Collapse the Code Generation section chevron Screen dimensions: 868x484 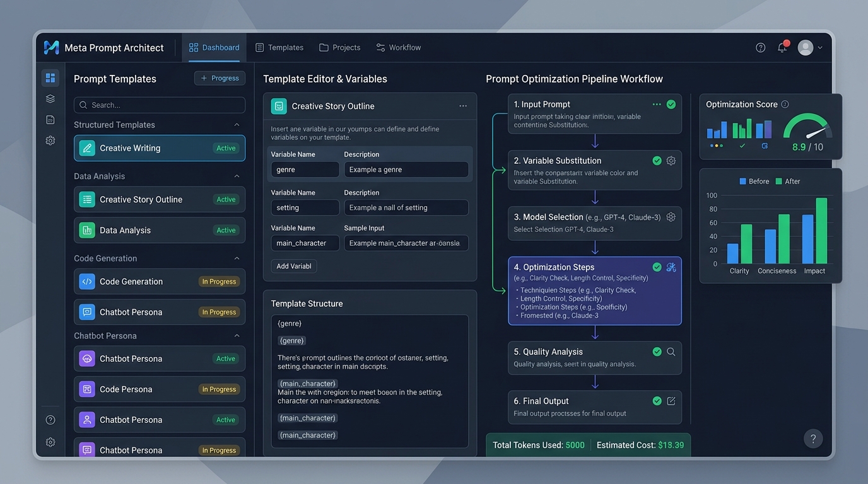point(237,258)
